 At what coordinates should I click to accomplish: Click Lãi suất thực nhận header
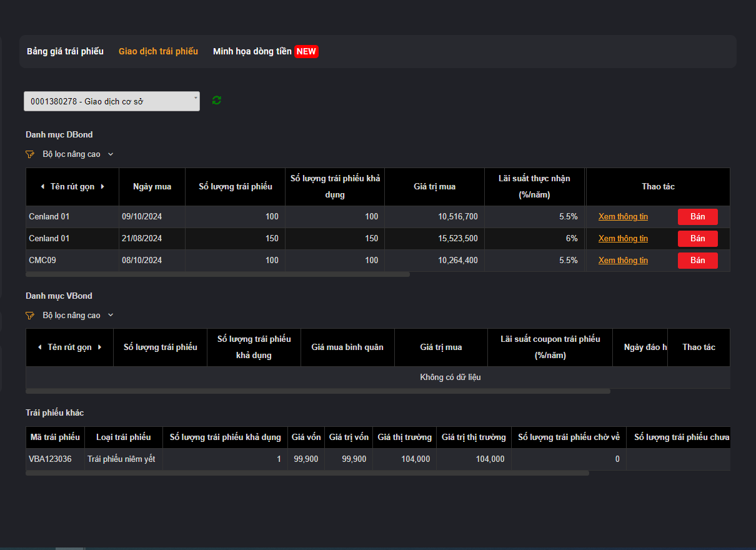click(534, 187)
